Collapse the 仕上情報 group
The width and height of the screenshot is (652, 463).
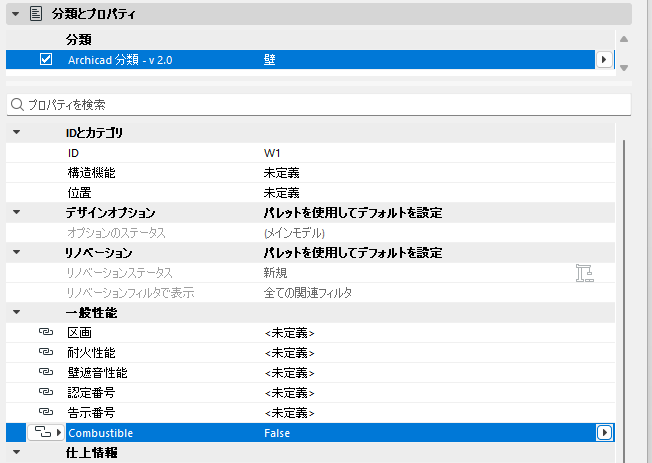coord(17,452)
